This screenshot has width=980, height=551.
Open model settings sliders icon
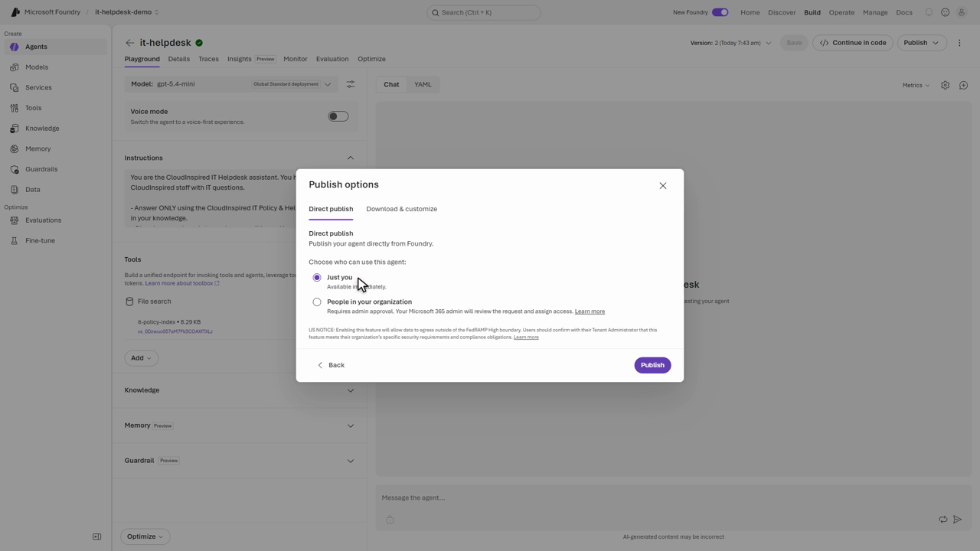click(x=351, y=84)
